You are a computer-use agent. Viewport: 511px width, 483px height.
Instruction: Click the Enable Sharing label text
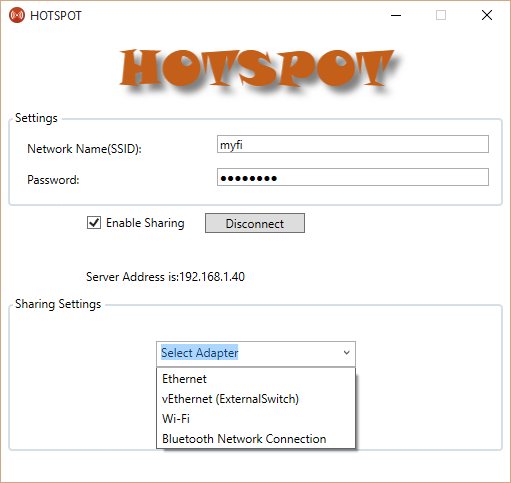click(145, 223)
